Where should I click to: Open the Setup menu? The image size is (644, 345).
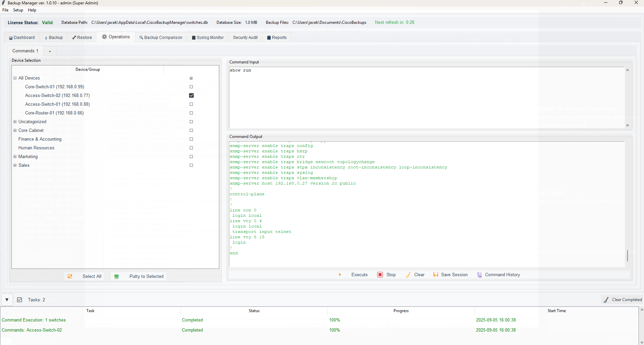[18, 10]
